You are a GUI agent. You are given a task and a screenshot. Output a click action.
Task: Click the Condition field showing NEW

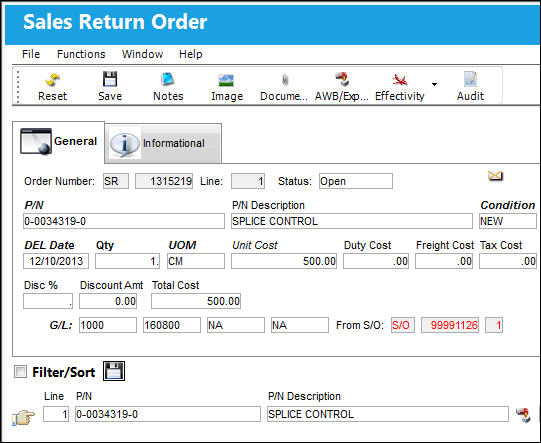pyautogui.click(x=508, y=221)
